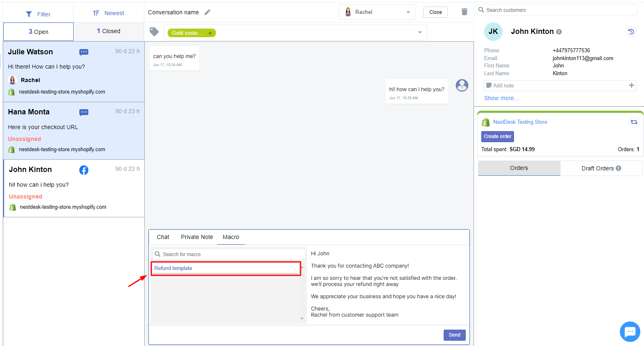Open the Rachel assignee dropdown

[x=377, y=12]
